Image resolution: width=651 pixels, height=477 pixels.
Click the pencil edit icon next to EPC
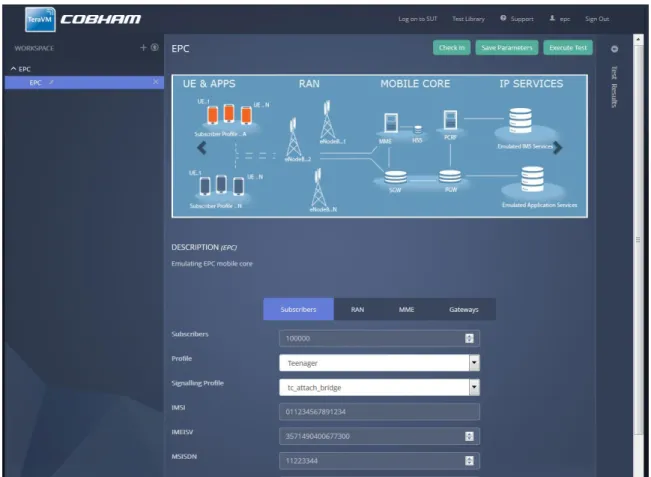pos(51,82)
